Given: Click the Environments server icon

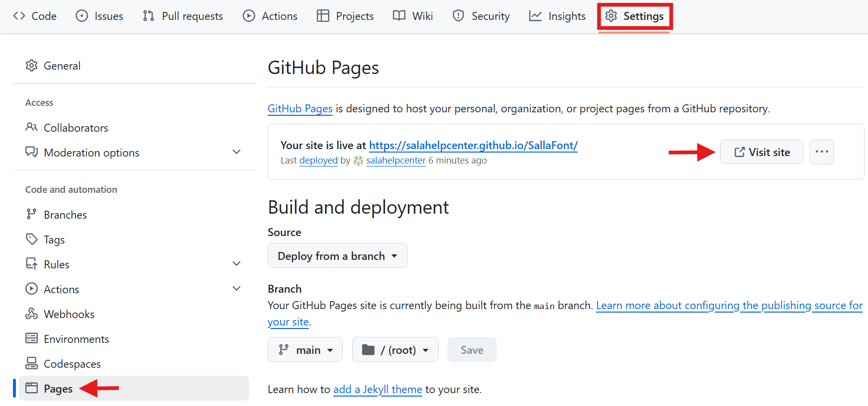Looking at the screenshot, I should (32, 338).
